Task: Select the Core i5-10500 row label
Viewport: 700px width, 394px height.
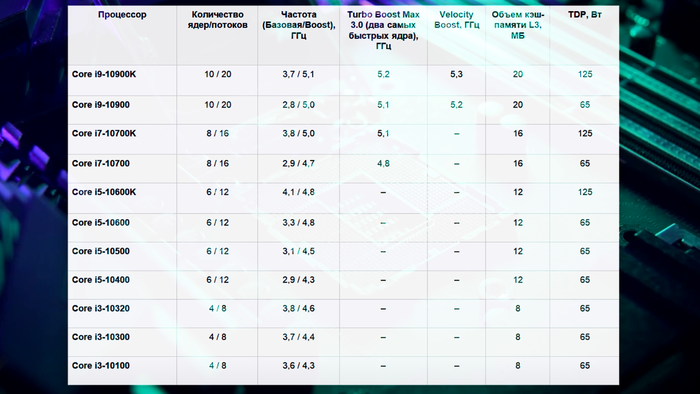Action: click(101, 251)
